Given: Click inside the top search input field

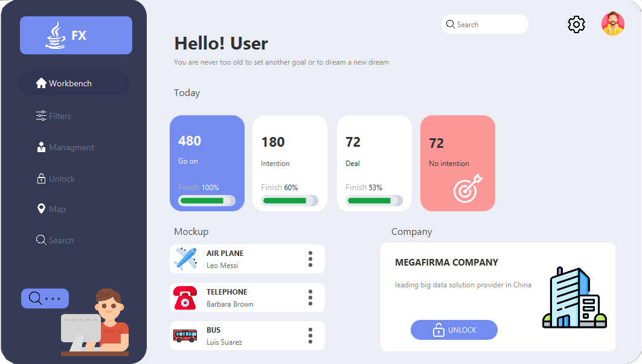Looking at the screenshot, I should coord(486,24).
